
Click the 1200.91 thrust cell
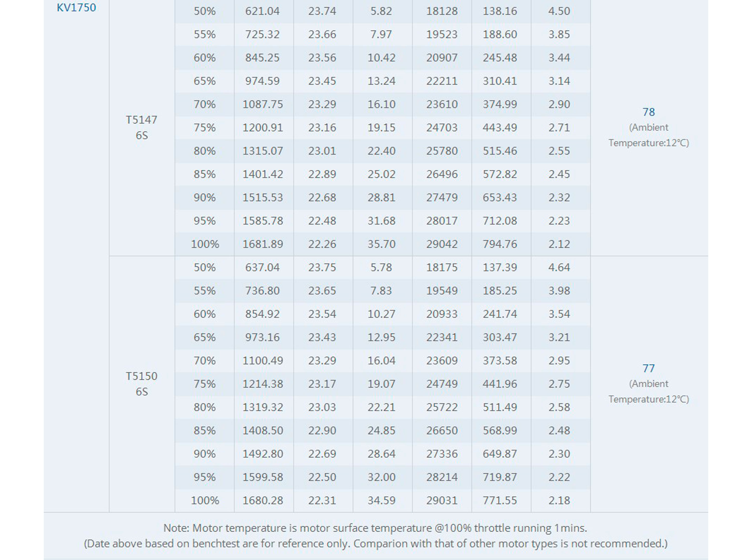262,128
